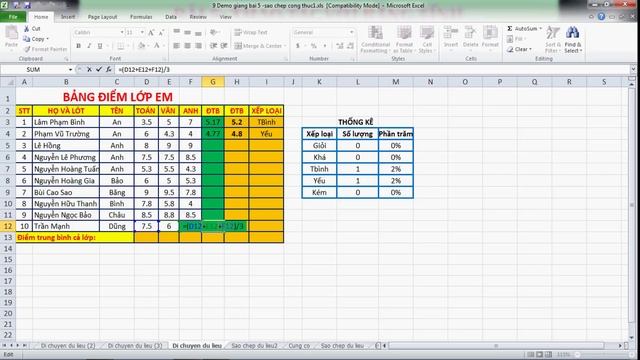Toggle Align Text Left
Image resolution: width=640 pixels, height=360 pixels.
pyautogui.click(x=176, y=46)
